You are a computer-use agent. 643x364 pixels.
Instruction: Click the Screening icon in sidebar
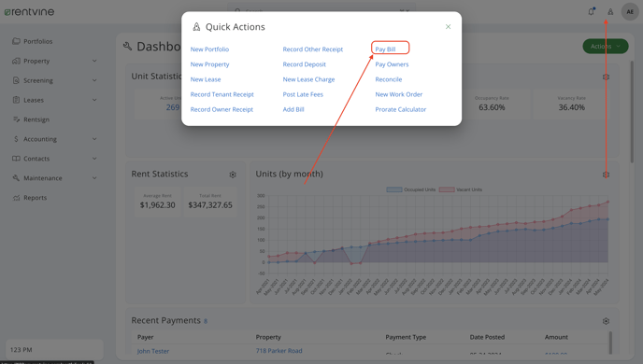(16, 80)
